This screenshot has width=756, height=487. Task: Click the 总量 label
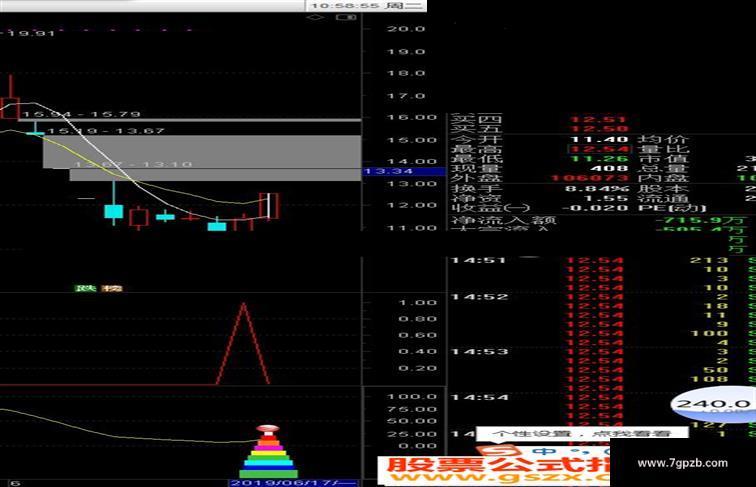click(x=663, y=168)
